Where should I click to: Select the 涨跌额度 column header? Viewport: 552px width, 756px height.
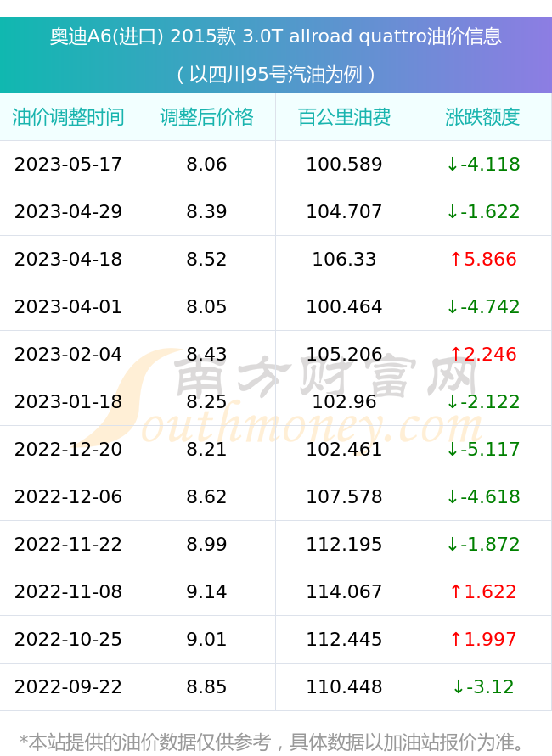point(482,117)
